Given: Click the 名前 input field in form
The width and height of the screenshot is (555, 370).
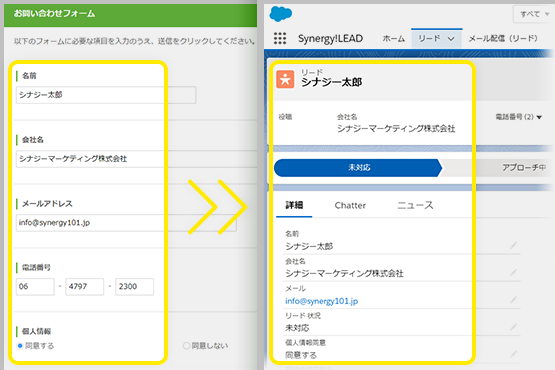Looking at the screenshot, I should (106, 95).
